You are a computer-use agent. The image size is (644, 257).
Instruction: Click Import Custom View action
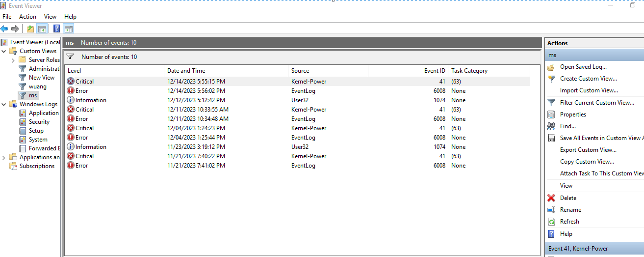(589, 90)
